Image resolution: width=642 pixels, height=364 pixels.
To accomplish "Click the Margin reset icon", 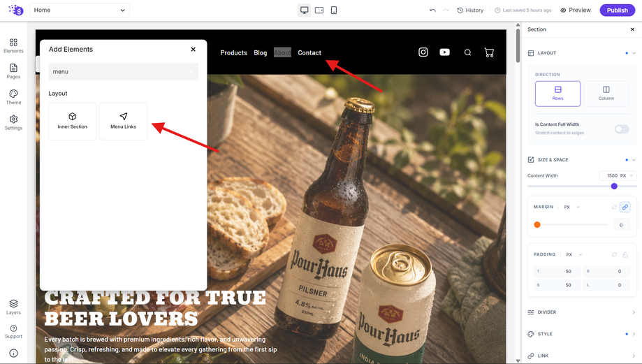I will [x=614, y=208].
